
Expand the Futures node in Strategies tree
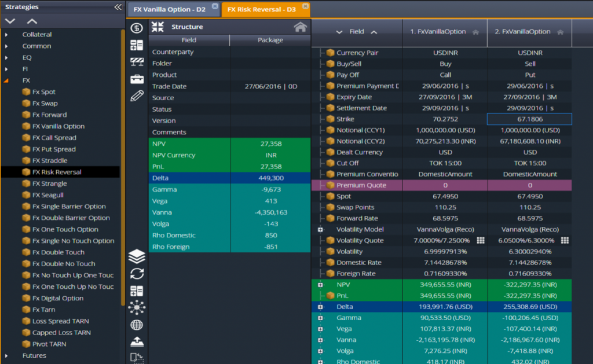6,356
